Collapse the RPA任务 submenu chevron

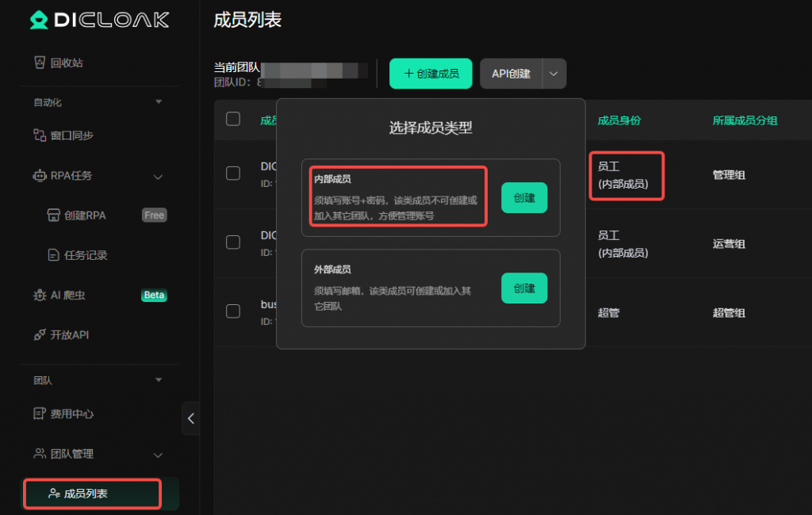click(x=158, y=176)
